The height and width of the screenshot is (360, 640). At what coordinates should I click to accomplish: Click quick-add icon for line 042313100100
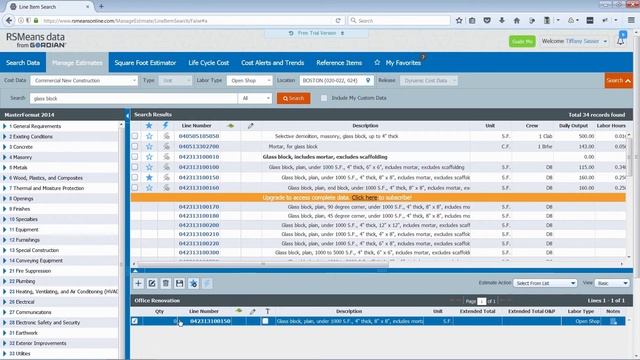click(x=167, y=167)
